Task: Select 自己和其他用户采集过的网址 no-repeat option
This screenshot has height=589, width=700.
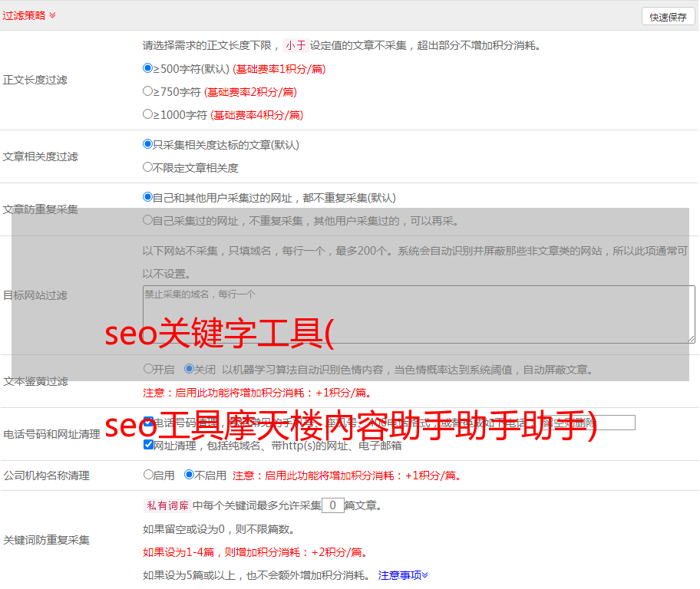Action: click(147, 197)
